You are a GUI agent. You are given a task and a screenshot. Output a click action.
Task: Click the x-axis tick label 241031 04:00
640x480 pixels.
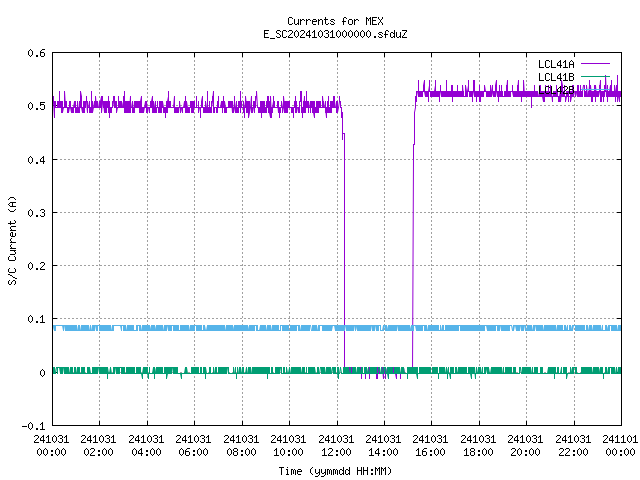click(x=146, y=446)
